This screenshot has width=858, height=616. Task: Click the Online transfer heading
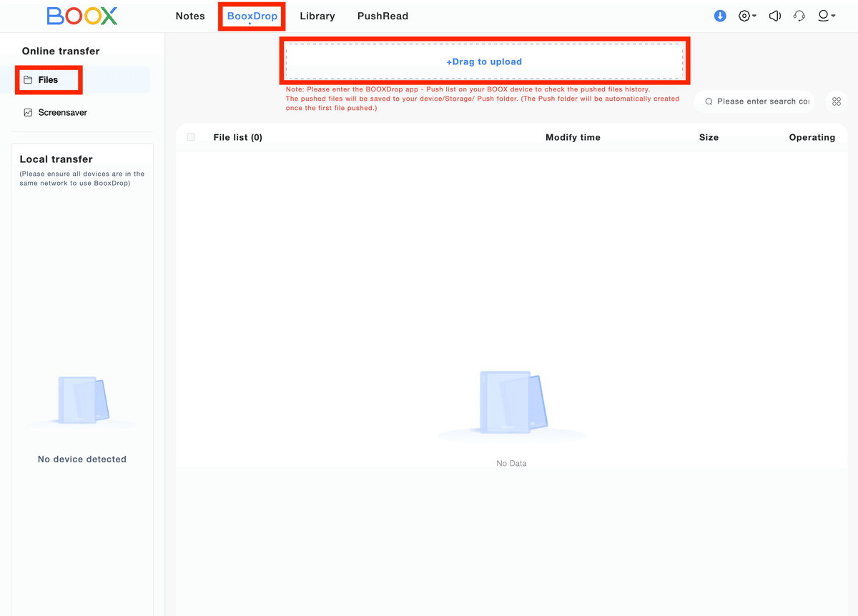click(x=61, y=51)
